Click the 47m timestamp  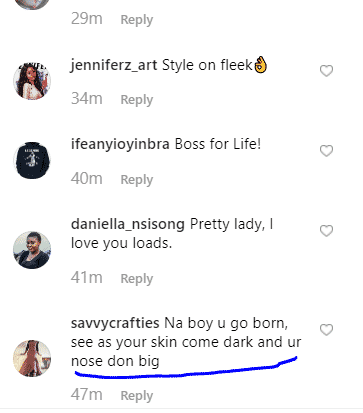pyautogui.click(x=87, y=395)
